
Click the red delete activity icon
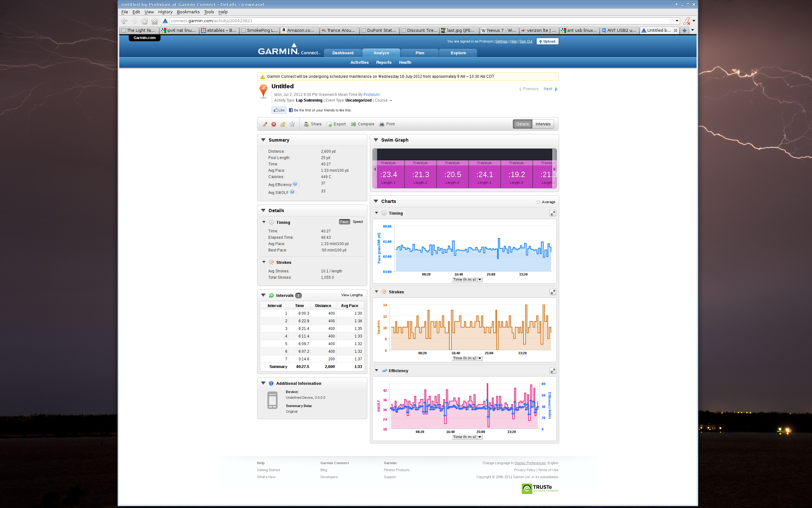point(274,124)
